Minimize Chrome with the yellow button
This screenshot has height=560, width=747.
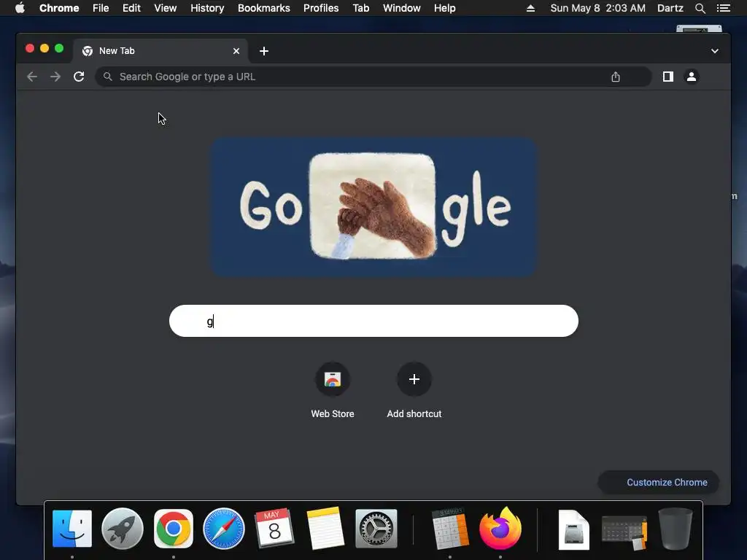tap(44, 48)
